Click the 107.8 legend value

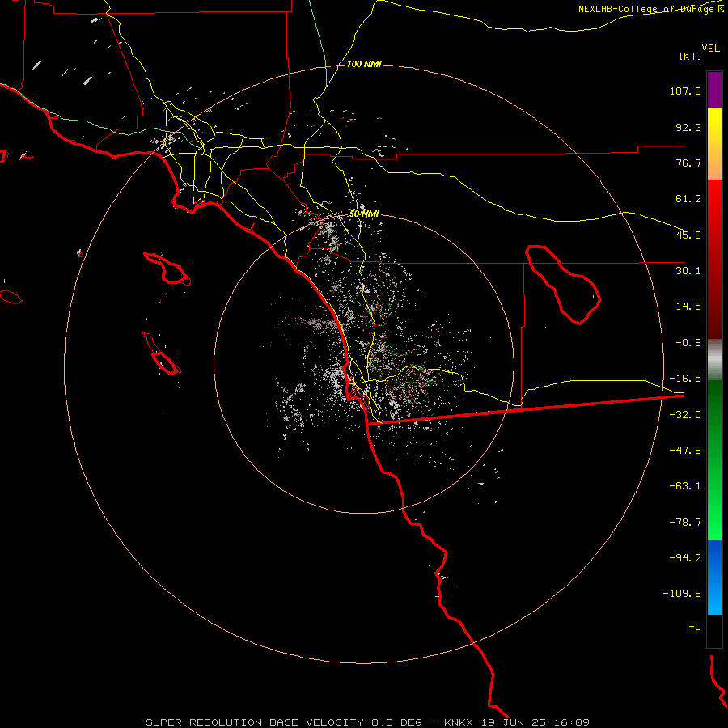pyautogui.click(x=685, y=91)
